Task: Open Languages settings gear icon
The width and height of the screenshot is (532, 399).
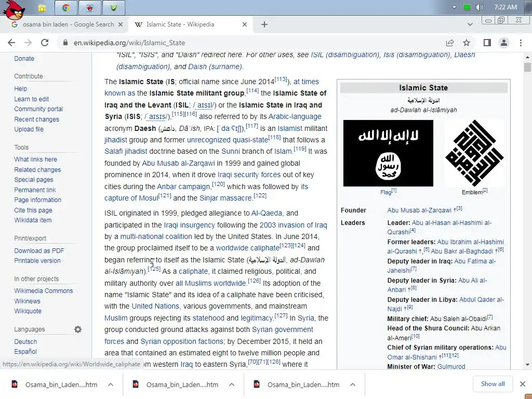Action: (x=78, y=329)
